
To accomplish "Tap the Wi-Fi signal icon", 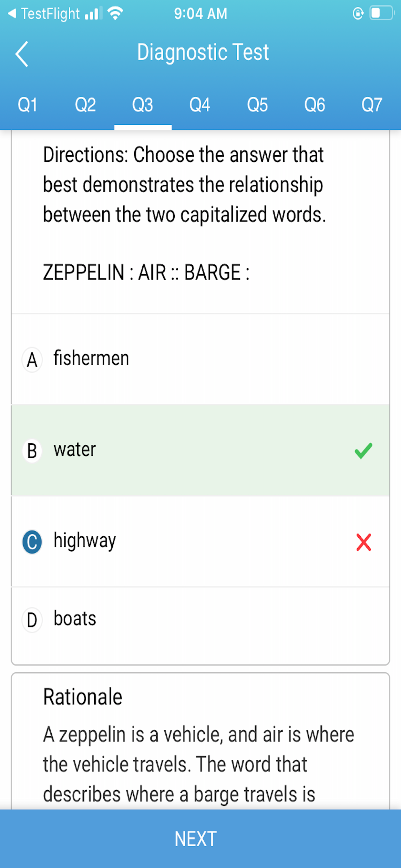I will point(115,13).
